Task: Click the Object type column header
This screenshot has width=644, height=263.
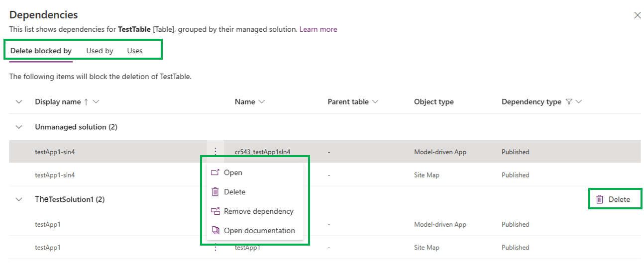Action: 433,102
